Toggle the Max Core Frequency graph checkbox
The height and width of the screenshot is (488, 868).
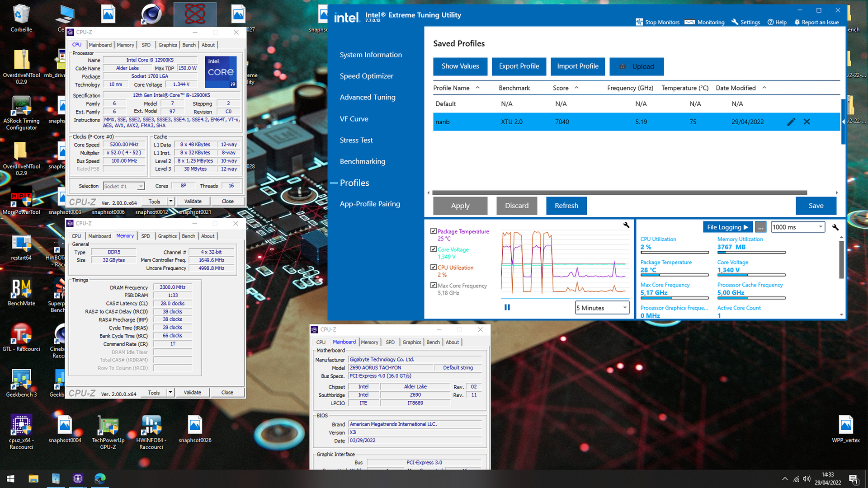coord(434,285)
